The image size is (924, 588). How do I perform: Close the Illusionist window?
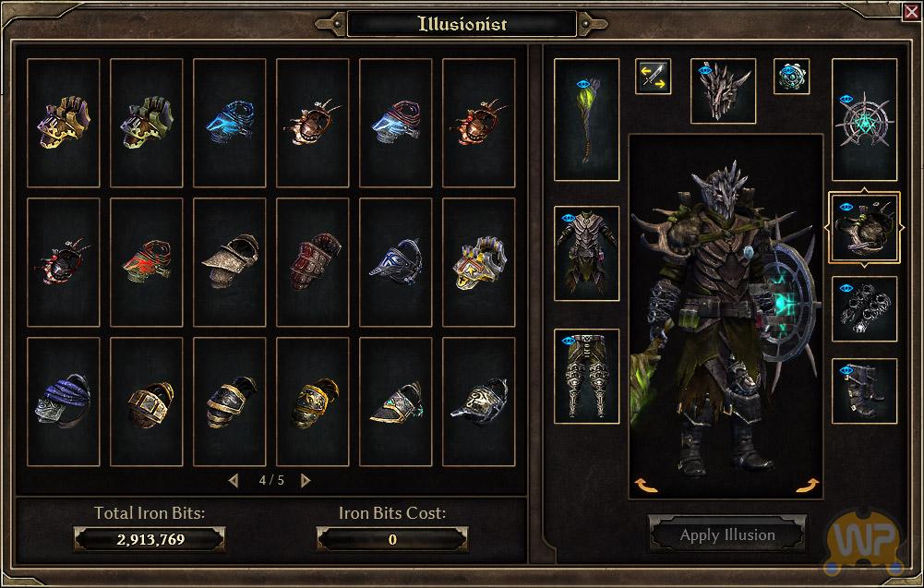911,12
